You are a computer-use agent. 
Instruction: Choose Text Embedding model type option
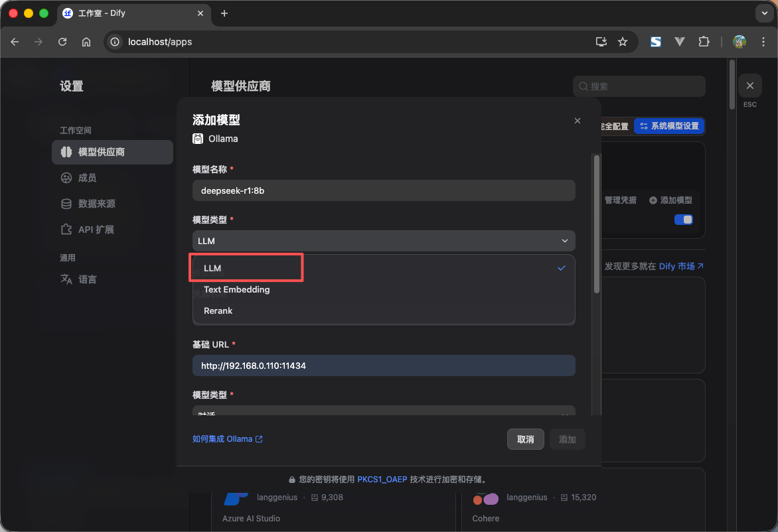click(x=384, y=289)
